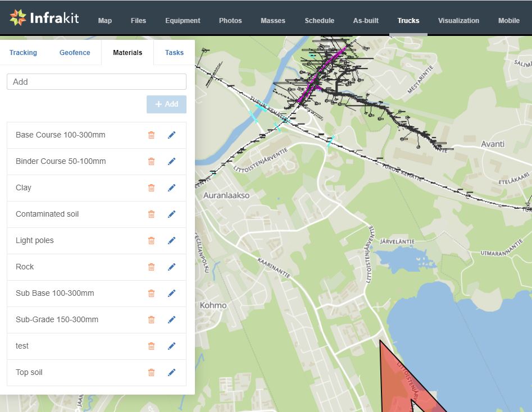Image resolution: width=532 pixels, height=412 pixels.
Task: Remove the Sub Base 100-300mm material
Action: pos(151,294)
